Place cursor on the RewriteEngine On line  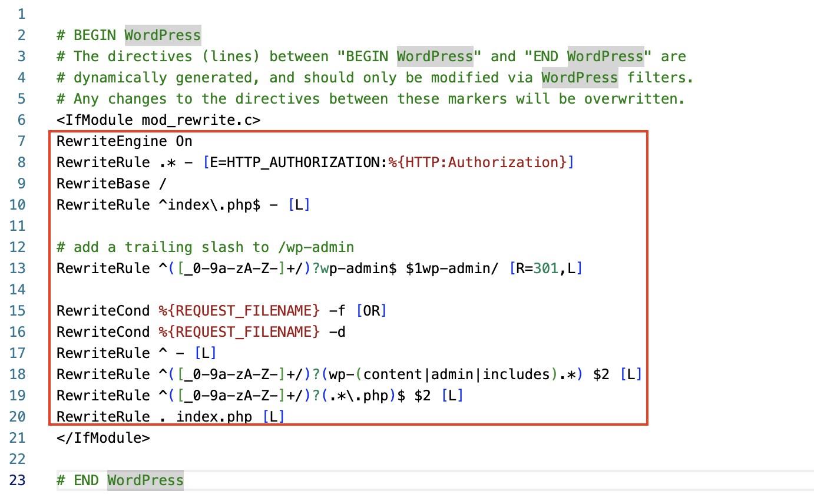click(x=124, y=141)
